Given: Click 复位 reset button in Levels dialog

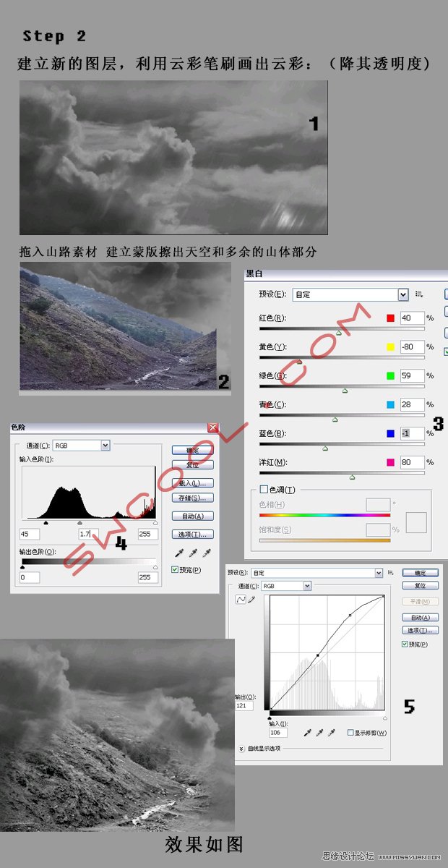Looking at the screenshot, I should [193, 465].
